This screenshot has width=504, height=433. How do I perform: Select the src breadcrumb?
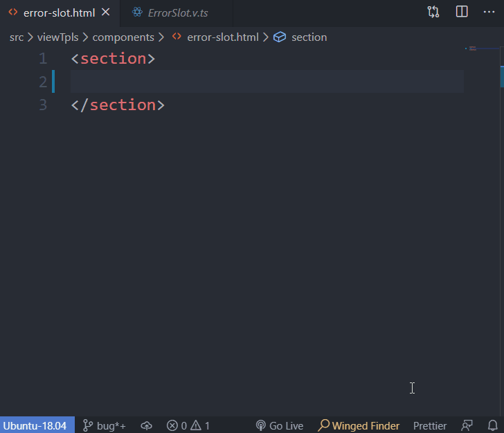point(17,37)
